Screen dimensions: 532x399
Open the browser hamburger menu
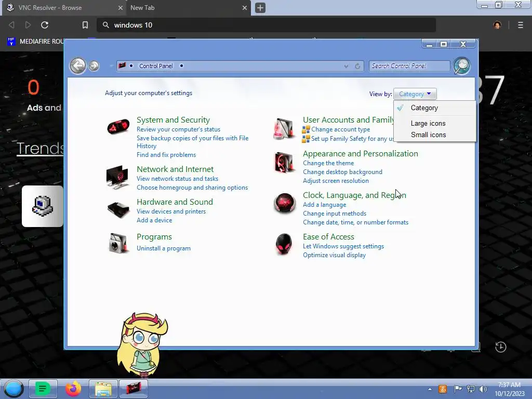point(520,25)
